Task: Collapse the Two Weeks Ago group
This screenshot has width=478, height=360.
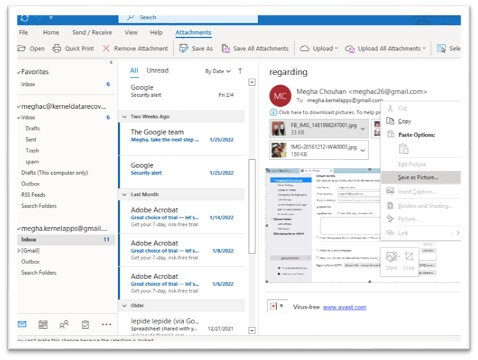Action: pos(124,117)
